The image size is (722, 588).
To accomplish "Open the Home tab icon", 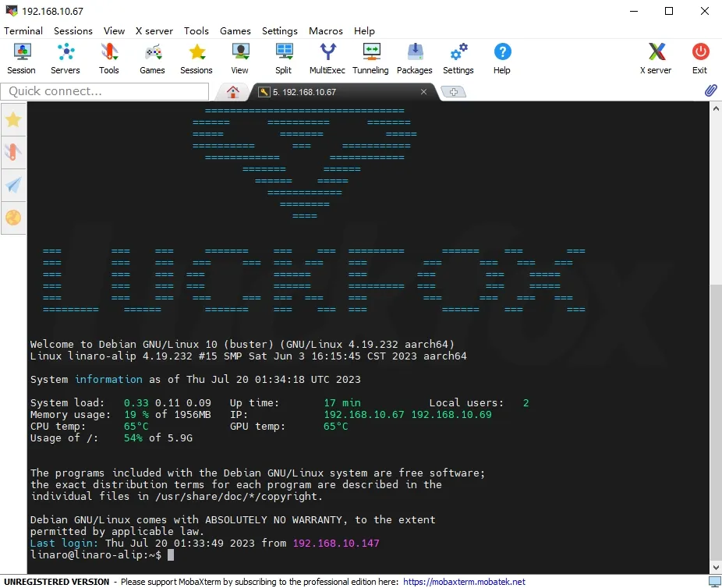I will (233, 92).
